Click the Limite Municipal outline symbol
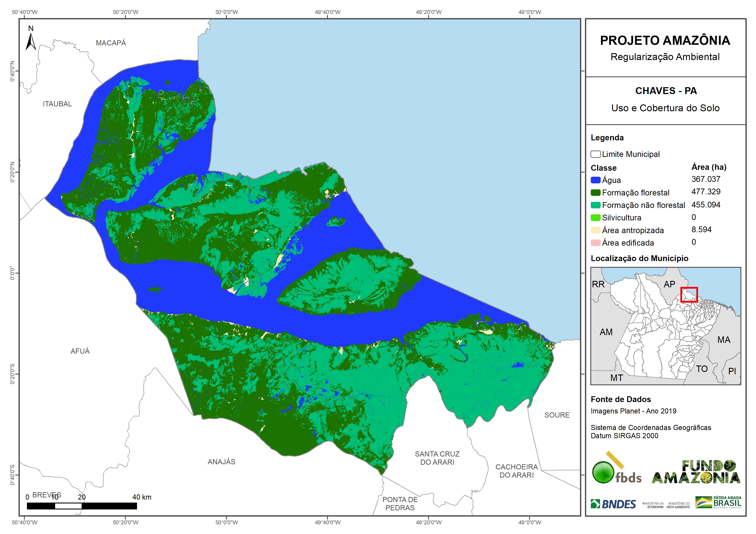 (595, 154)
